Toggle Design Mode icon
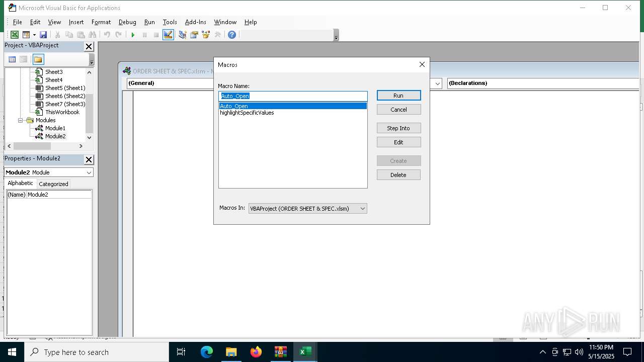 pos(168,35)
